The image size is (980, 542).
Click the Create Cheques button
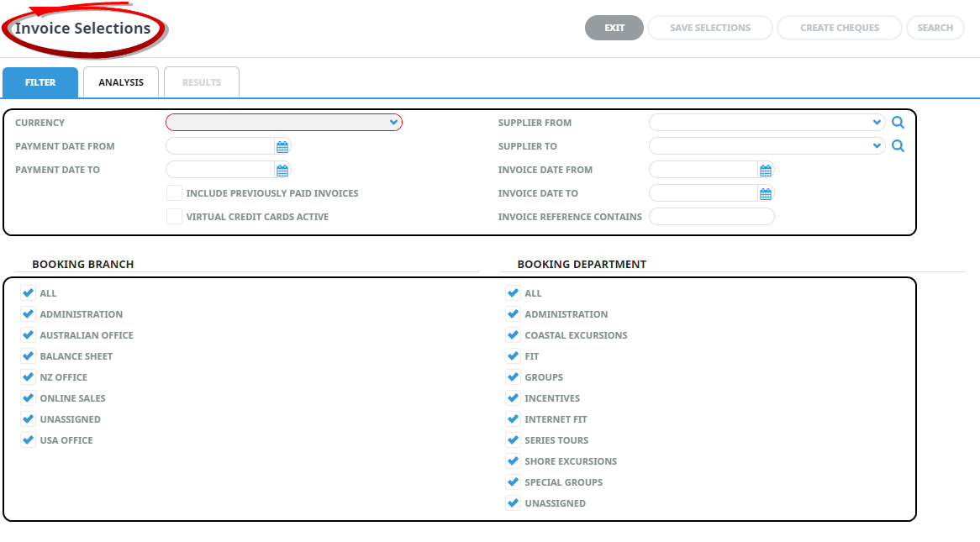839,28
